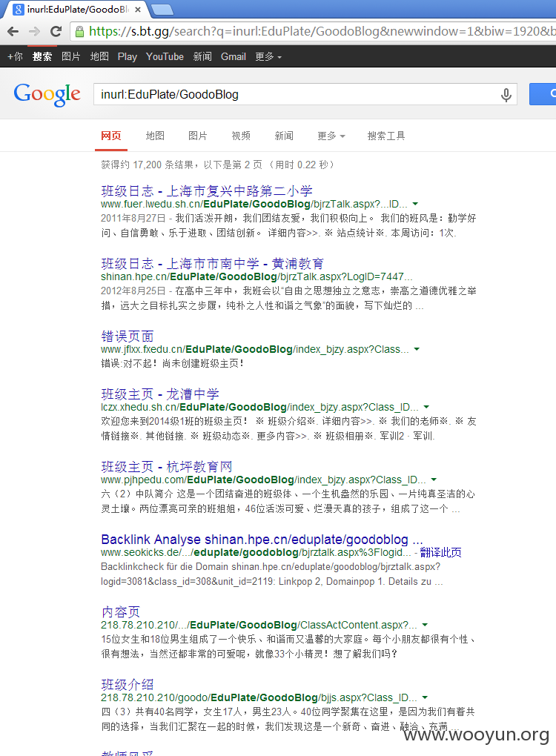Close the inurl:EduPlate/GoodoBlog browser tab
556x756 pixels.
(138, 9)
